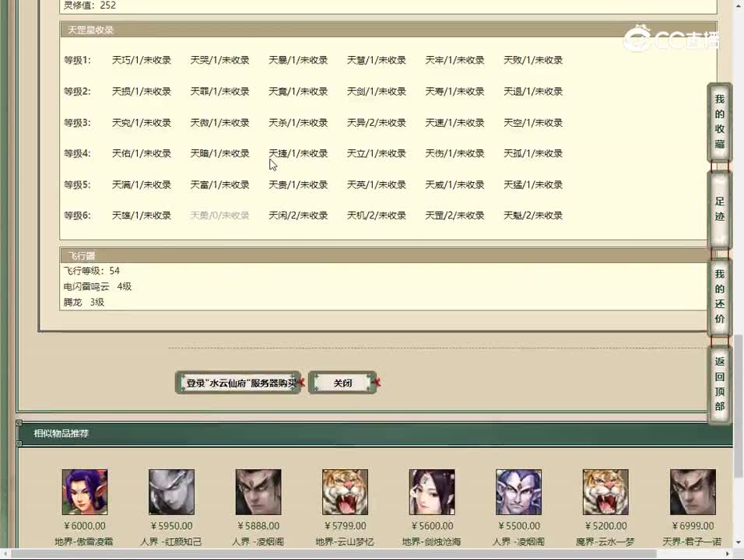Select the 天巧/1/未收录 star entry

(x=141, y=60)
